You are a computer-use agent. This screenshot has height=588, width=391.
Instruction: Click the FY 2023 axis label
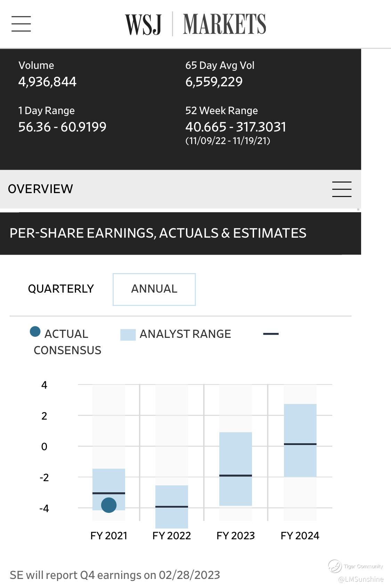(x=235, y=535)
